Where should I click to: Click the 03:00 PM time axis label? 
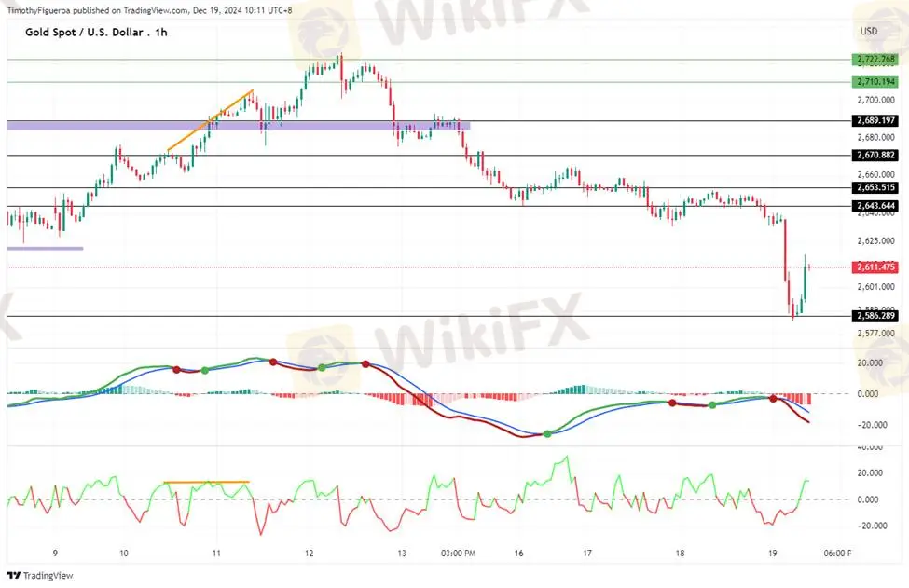(460, 554)
